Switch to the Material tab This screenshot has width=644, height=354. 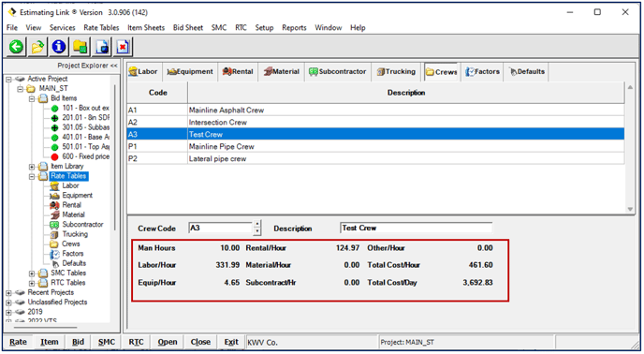(x=282, y=71)
